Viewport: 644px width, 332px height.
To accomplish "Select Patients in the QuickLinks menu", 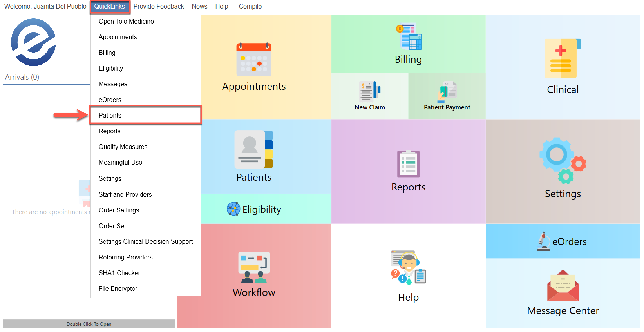I will click(110, 115).
